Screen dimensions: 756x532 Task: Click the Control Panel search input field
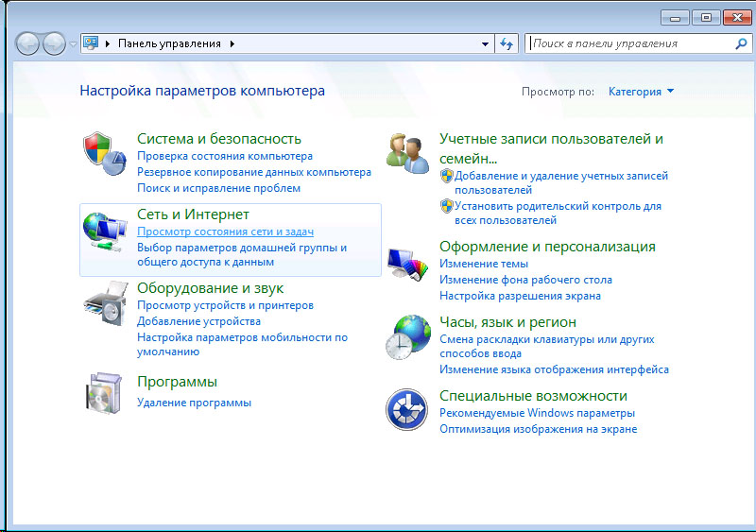(x=628, y=43)
